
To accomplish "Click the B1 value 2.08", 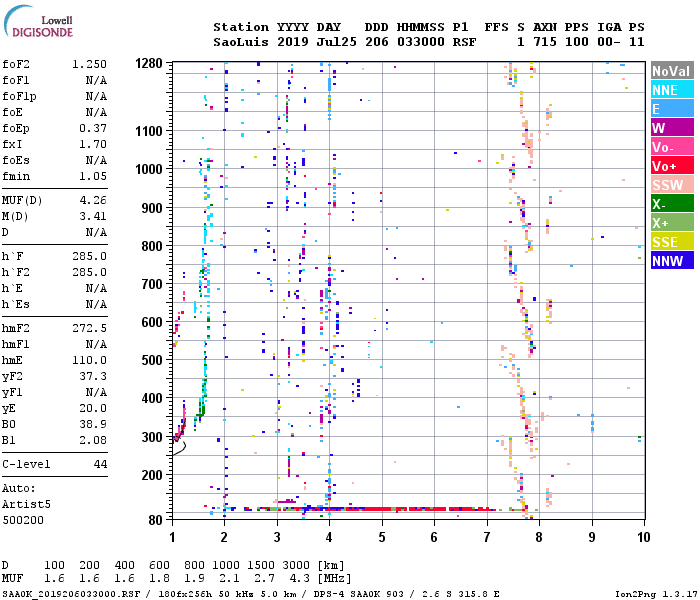I will point(93,440).
